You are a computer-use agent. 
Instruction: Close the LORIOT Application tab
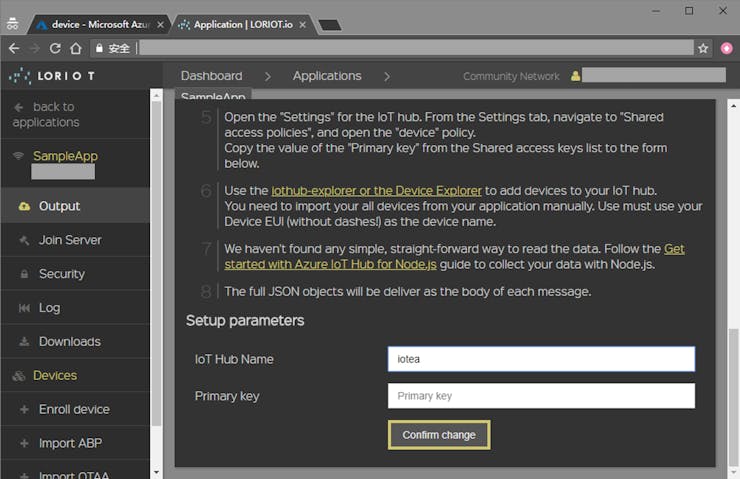coord(303,25)
